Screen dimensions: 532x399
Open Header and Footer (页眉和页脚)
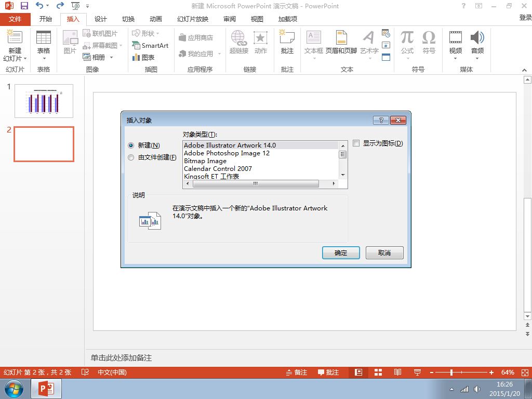pos(341,43)
